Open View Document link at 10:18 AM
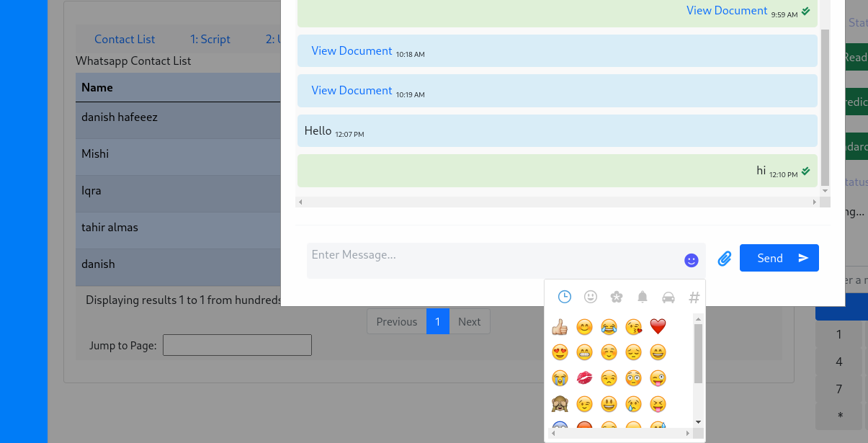 pos(352,51)
